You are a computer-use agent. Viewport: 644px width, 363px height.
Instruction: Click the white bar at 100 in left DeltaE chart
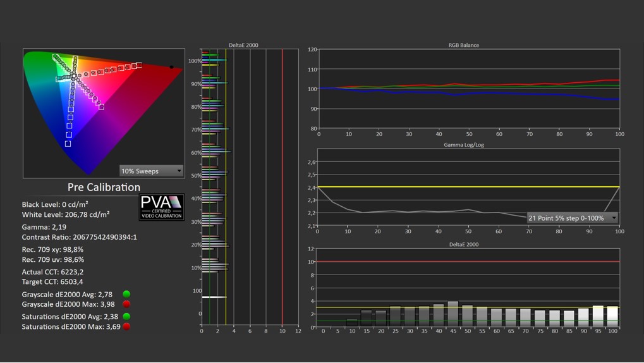point(214,297)
